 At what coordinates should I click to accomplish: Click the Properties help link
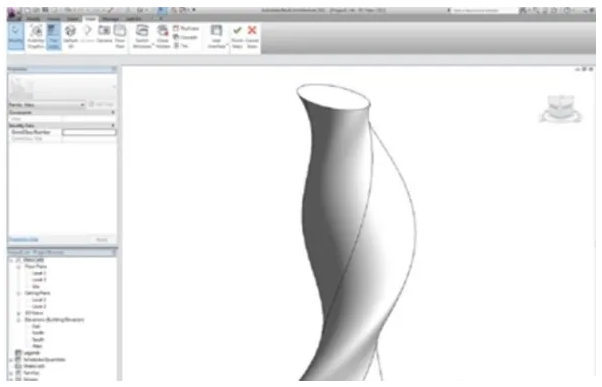24,240
